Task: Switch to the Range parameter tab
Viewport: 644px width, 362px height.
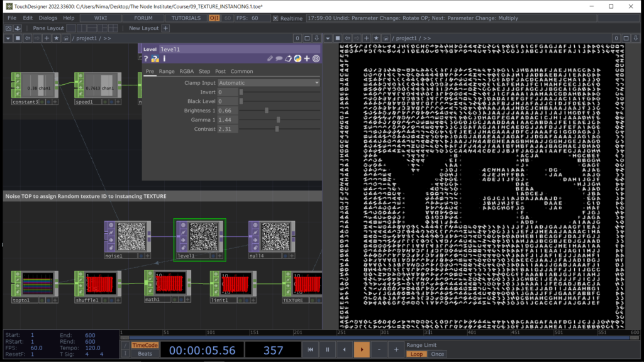Action: pyautogui.click(x=167, y=72)
